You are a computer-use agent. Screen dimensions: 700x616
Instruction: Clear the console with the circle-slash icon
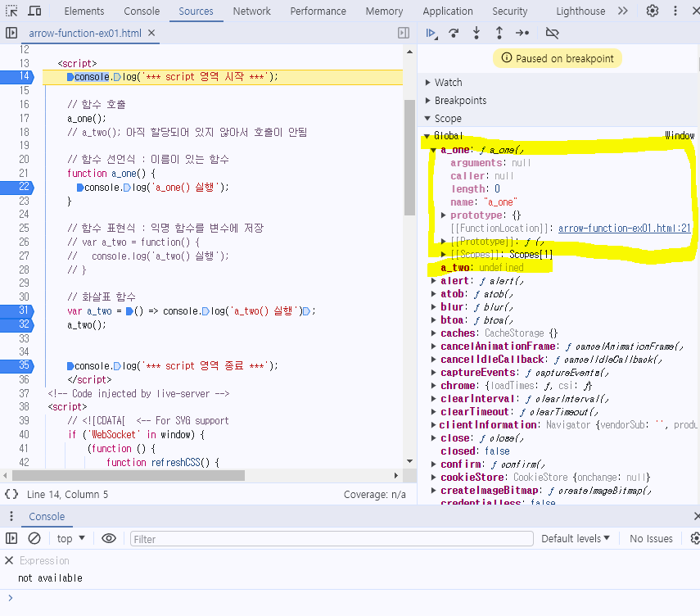[34, 539]
